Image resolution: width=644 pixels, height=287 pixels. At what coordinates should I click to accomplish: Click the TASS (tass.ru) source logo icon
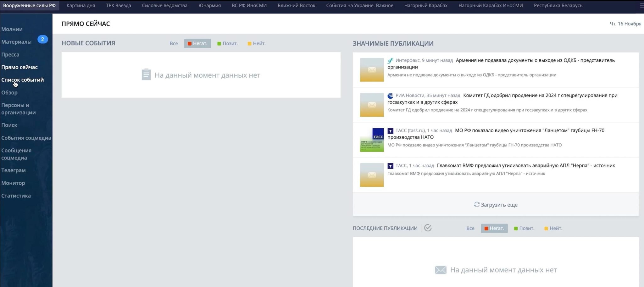(390, 131)
